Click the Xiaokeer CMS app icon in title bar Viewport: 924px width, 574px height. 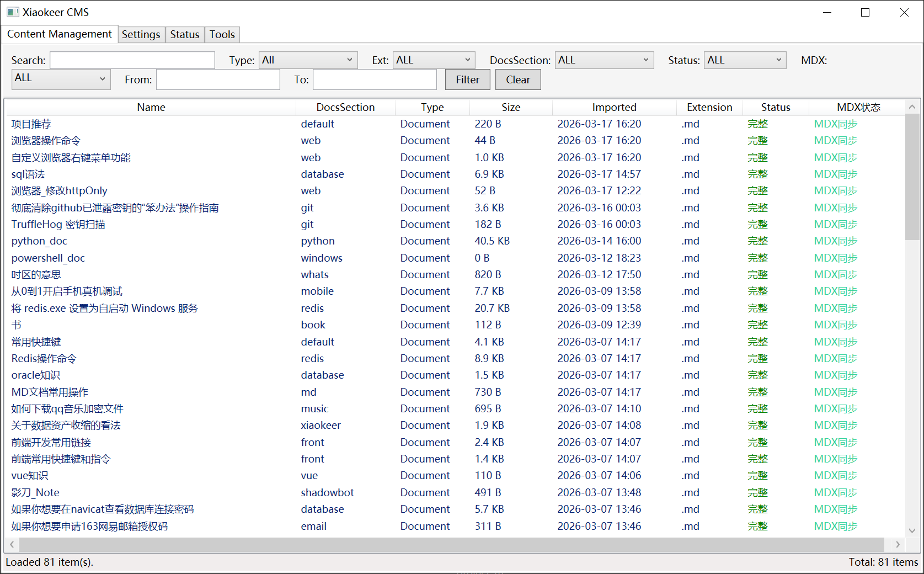(x=13, y=12)
